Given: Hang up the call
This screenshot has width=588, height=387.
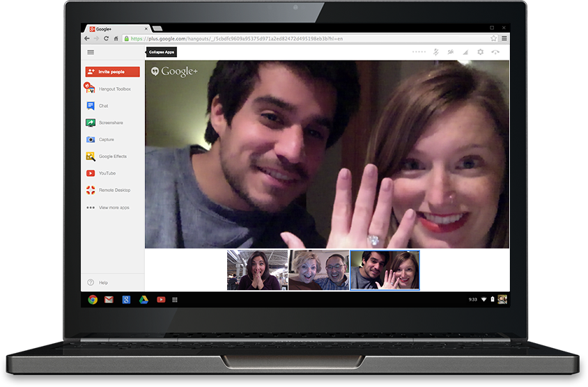Looking at the screenshot, I should pos(495,52).
